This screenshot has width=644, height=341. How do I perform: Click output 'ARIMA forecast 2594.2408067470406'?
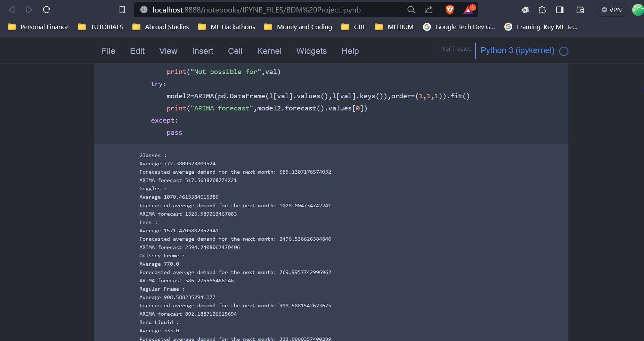[190, 247]
